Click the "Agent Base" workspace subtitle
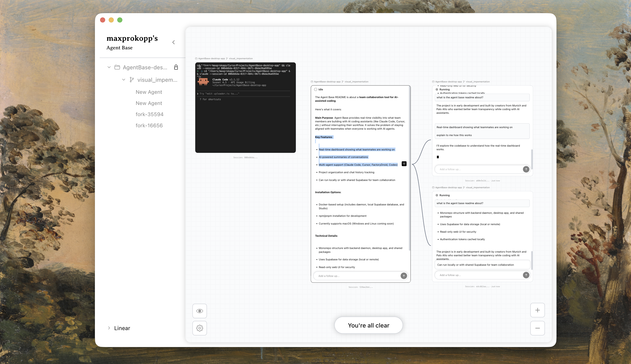The height and width of the screenshot is (364, 631). pos(120,48)
